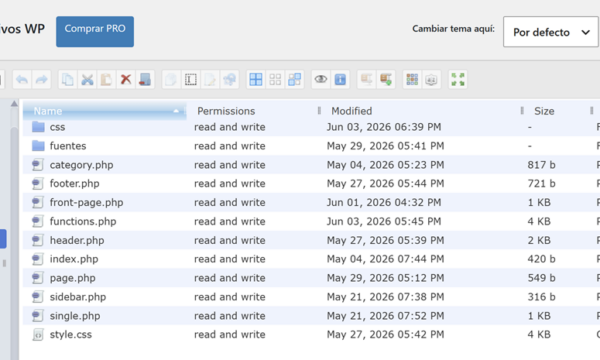Click the Redo arrow icon in toolbar
This screenshot has width=600, height=360.
click(41, 80)
